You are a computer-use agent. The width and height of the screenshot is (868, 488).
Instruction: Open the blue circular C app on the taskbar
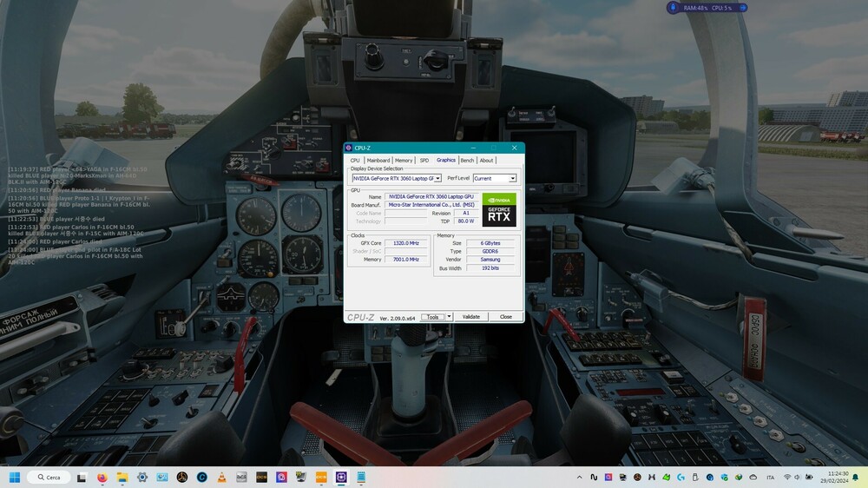click(x=202, y=477)
